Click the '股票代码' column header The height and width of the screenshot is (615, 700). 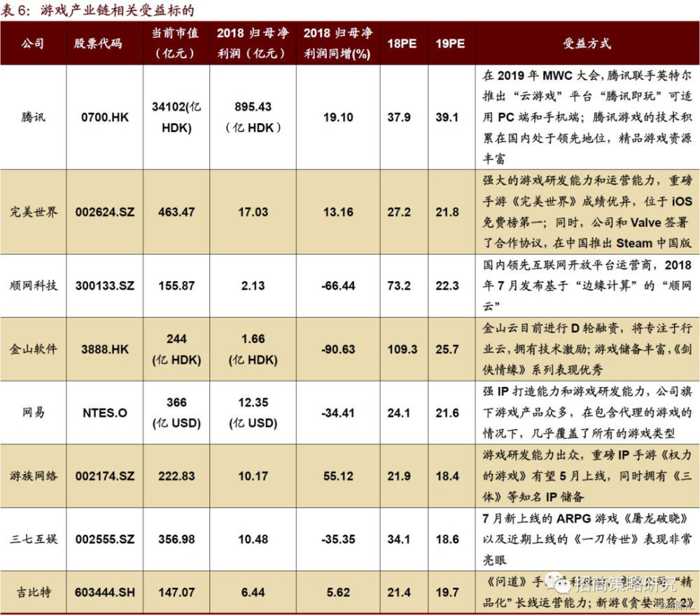[98, 43]
